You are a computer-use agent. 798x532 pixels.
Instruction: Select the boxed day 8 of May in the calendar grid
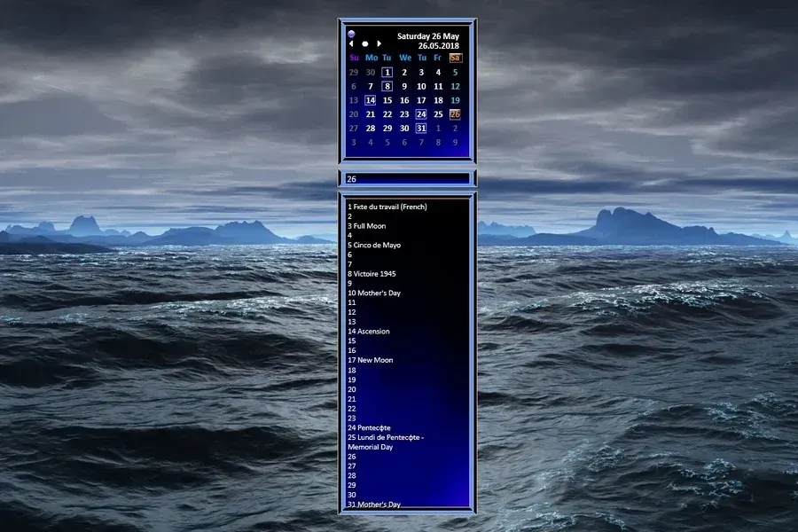tap(387, 87)
